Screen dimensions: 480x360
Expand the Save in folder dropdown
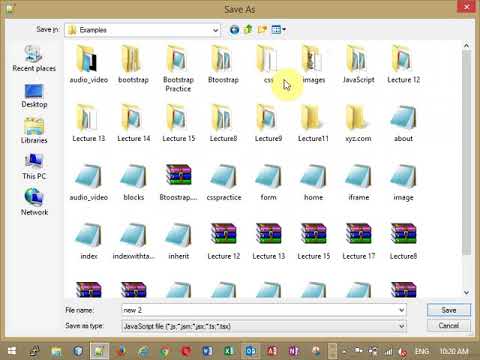[215, 30]
